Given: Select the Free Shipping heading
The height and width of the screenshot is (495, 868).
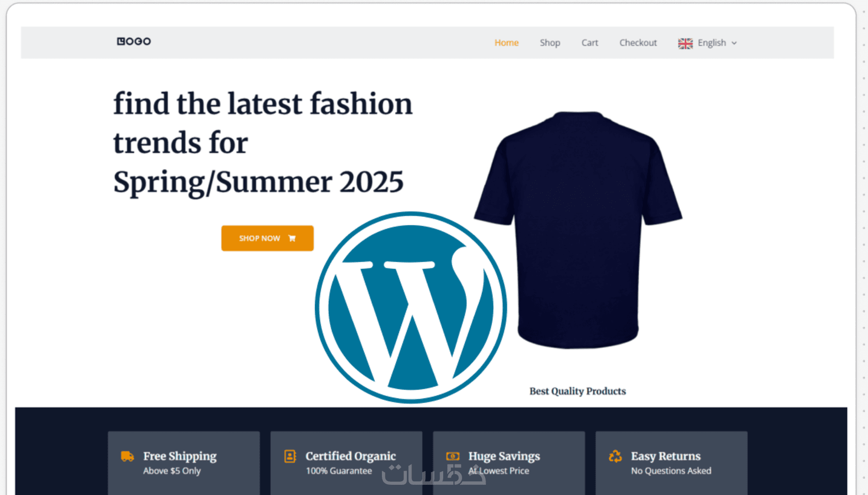Looking at the screenshot, I should (x=180, y=456).
